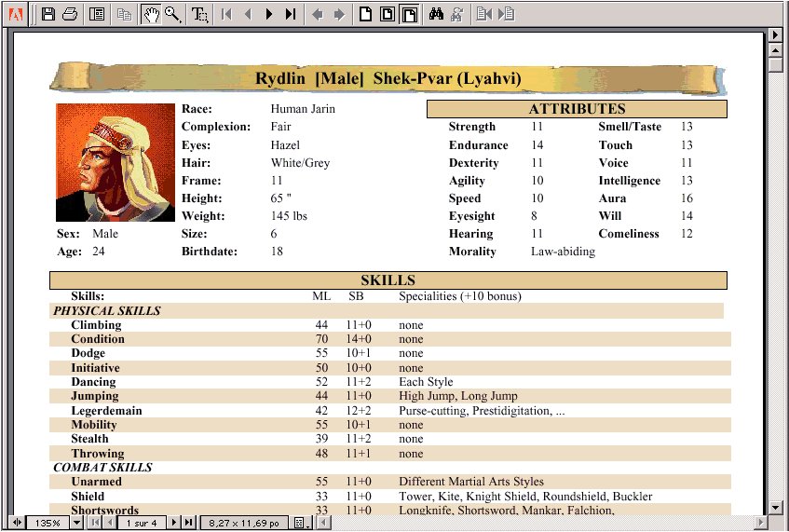The width and height of the screenshot is (789, 532).
Task: Save a copy with the floppy disk icon
Action: pyautogui.click(x=48, y=14)
